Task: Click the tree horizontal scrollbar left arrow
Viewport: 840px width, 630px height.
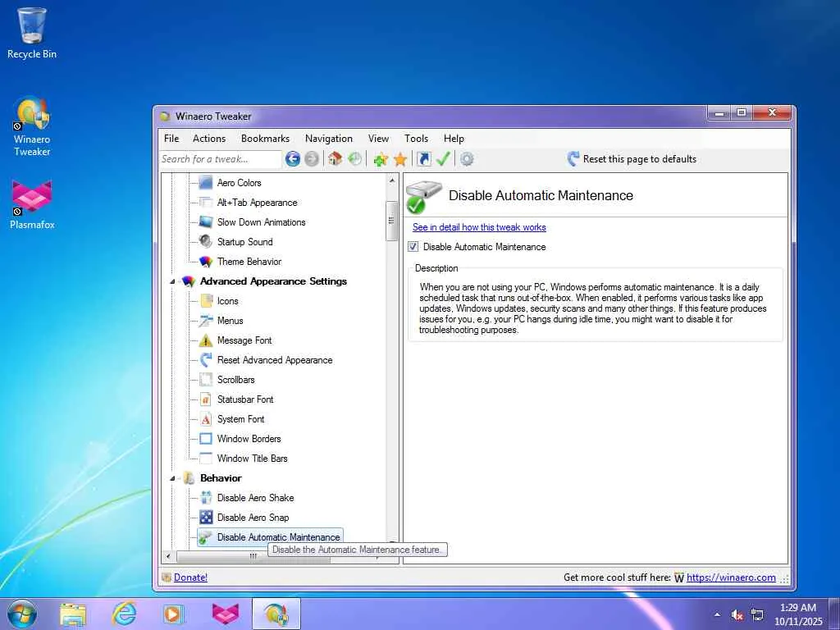Action: [x=168, y=557]
